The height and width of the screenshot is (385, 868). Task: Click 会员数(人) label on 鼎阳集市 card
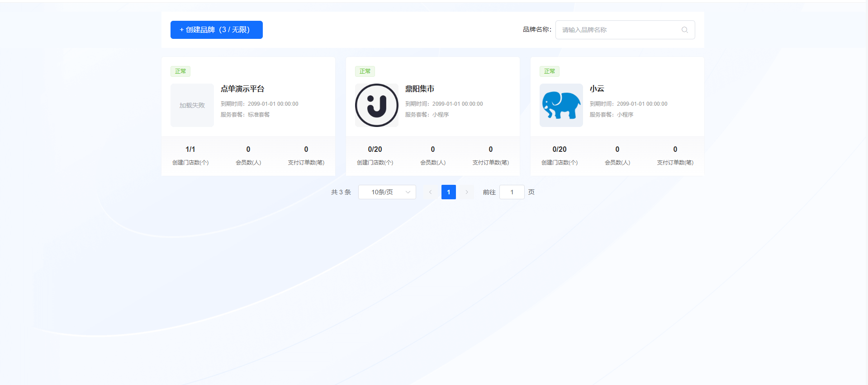(433, 163)
